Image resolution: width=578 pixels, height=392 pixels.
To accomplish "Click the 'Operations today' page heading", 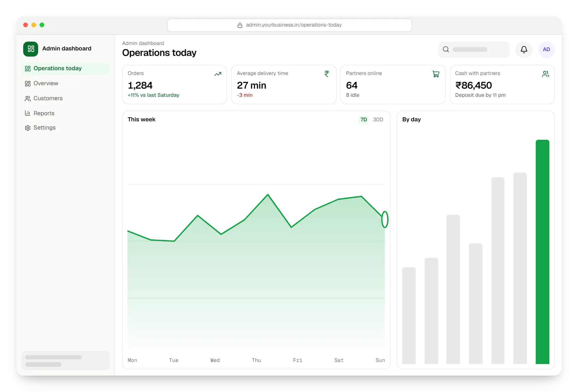I will click(x=159, y=53).
